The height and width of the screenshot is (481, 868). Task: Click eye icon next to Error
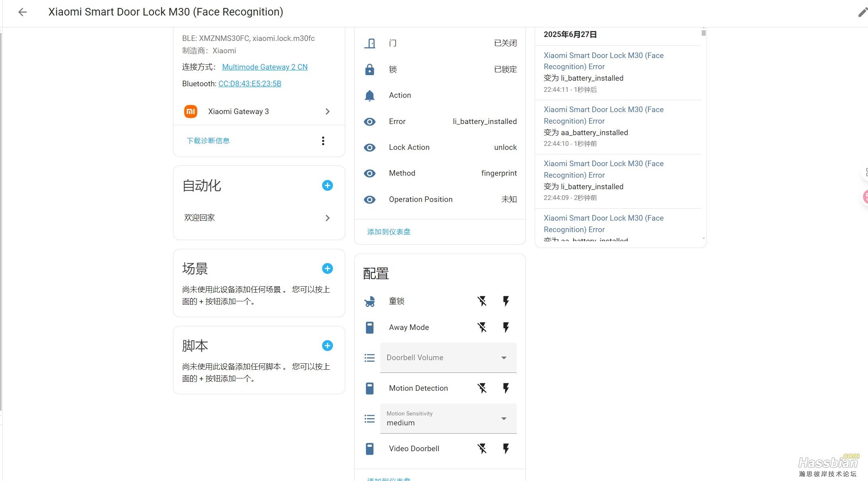[370, 122]
